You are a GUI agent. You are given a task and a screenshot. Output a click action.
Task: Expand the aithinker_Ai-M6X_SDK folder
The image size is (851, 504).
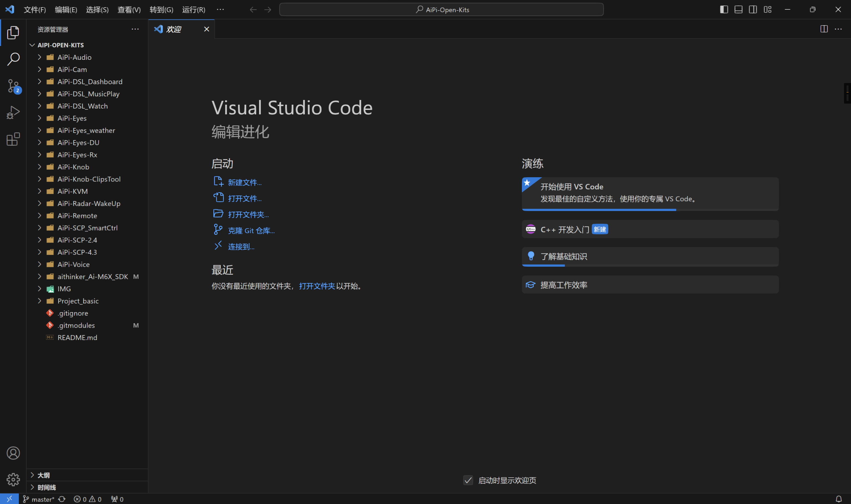coord(39,276)
